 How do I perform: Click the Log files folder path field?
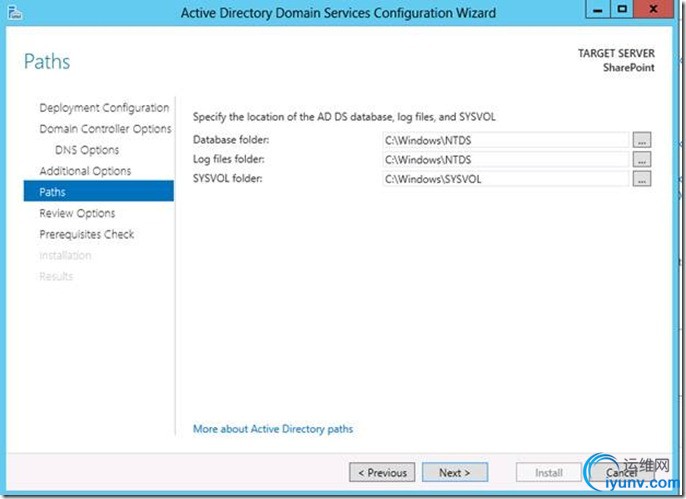point(506,160)
